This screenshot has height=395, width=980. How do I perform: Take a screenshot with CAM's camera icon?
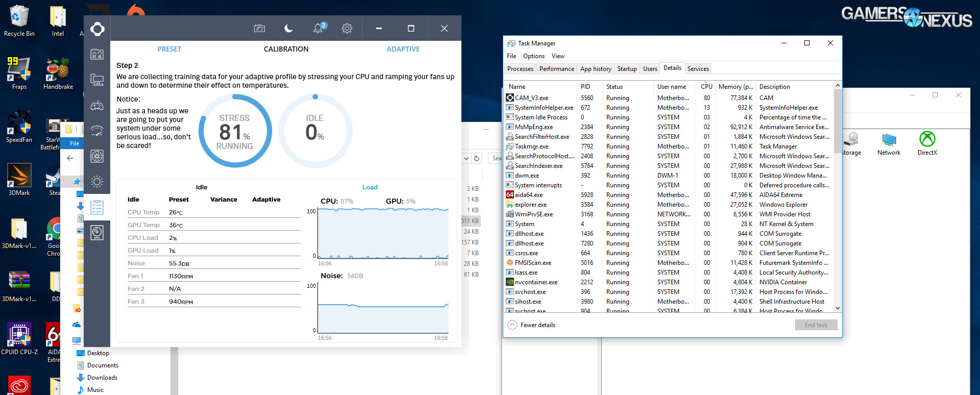pos(259,29)
